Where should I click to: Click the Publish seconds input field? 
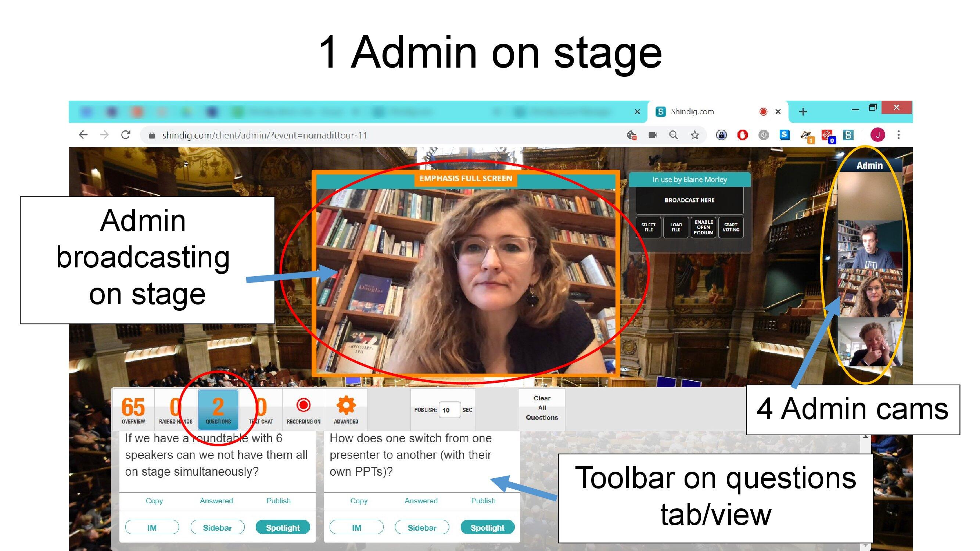449,410
